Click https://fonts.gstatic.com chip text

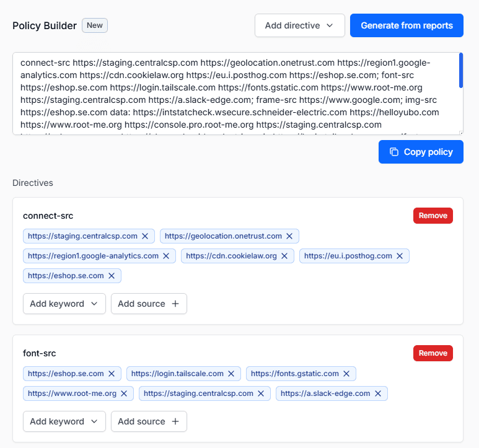[x=295, y=374]
